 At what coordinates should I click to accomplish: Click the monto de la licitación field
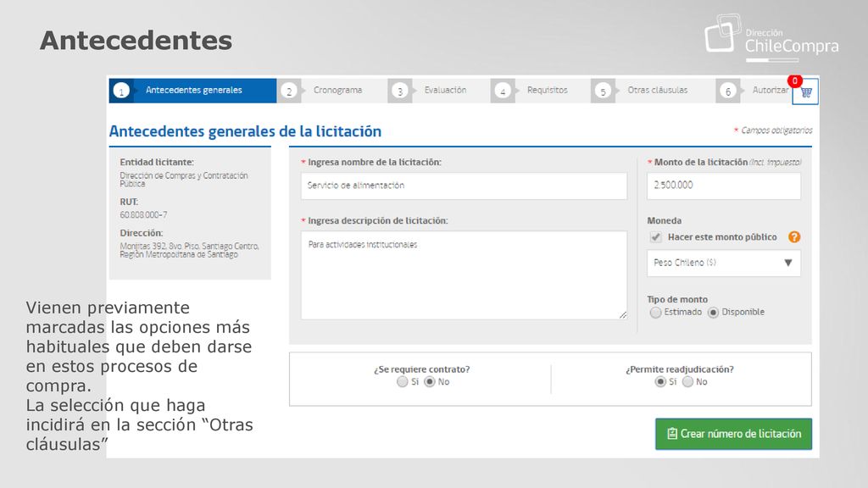(x=724, y=186)
